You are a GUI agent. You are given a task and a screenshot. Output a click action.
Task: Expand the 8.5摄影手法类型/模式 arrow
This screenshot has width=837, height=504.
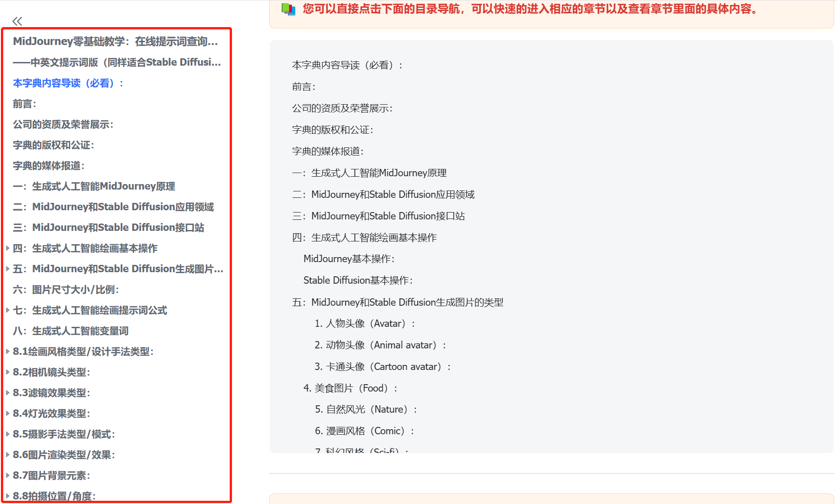pyautogui.click(x=8, y=434)
